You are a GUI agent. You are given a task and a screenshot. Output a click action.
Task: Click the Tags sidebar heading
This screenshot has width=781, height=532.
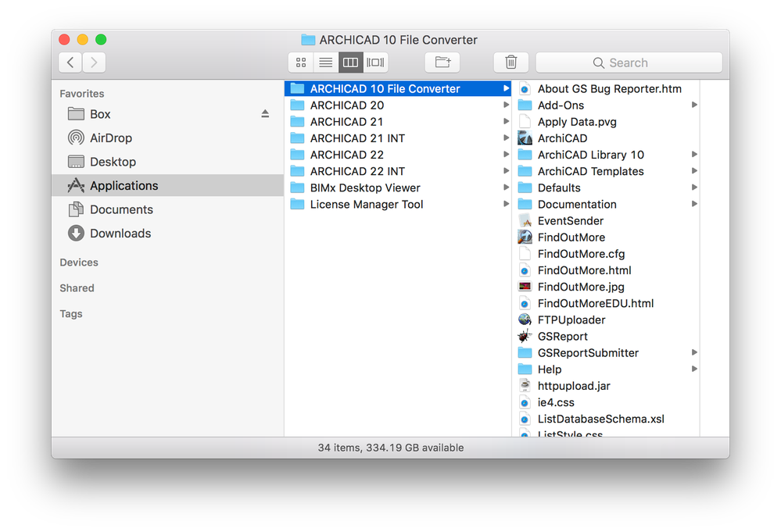pyautogui.click(x=70, y=314)
